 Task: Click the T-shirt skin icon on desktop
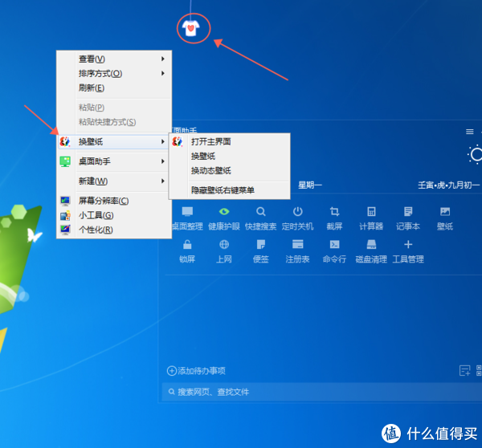click(x=191, y=28)
